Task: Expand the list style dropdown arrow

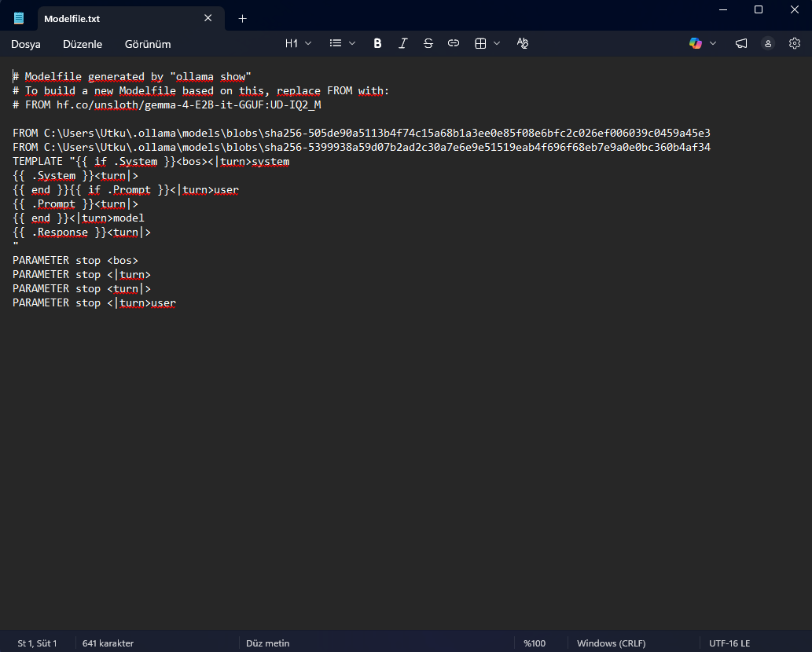Action: pos(352,43)
